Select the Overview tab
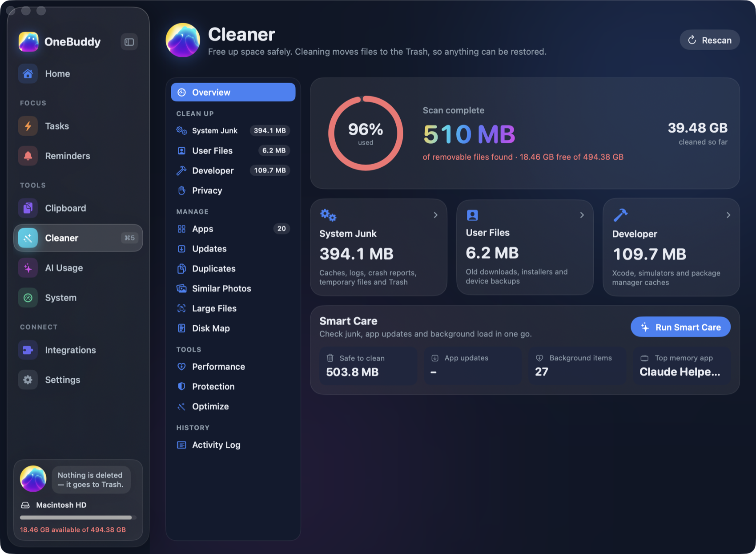This screenshot has height=554, width=756. click(x=233, y=92)
